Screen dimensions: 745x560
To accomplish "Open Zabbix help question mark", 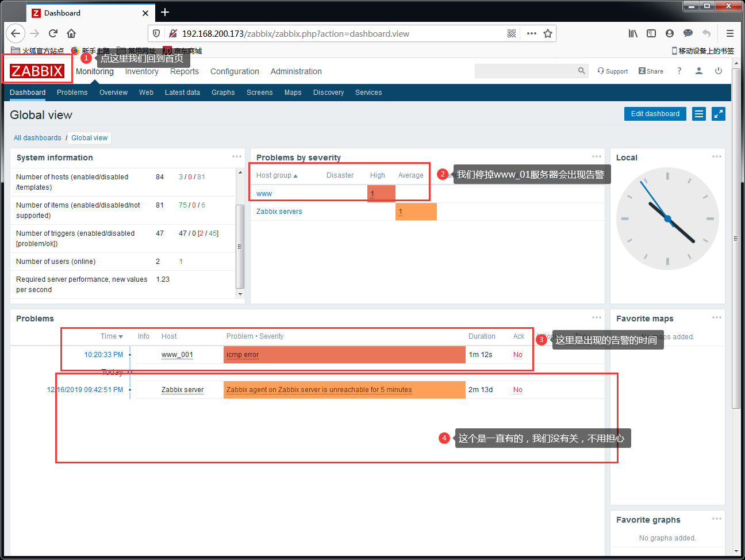I will [x=679, y=71].
